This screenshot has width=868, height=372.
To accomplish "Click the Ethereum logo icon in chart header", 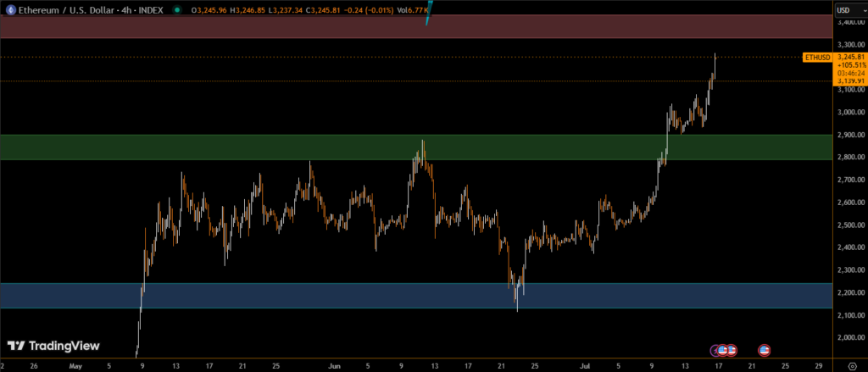I will point(8,9).
